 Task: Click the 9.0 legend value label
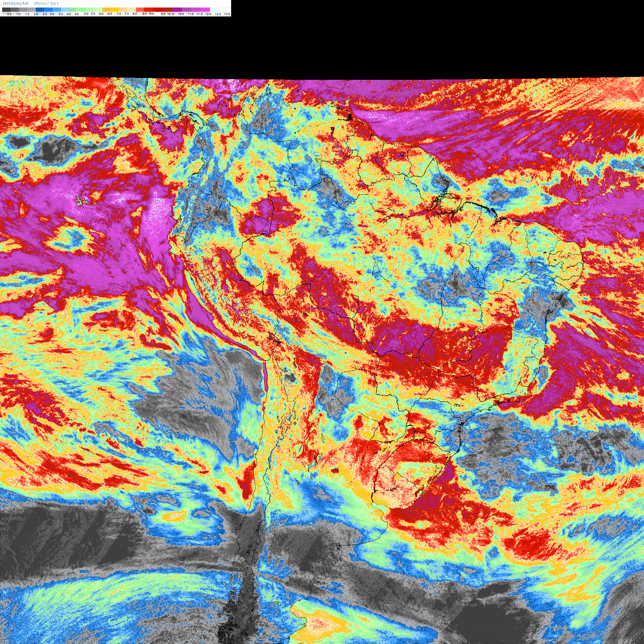[152, 14]
